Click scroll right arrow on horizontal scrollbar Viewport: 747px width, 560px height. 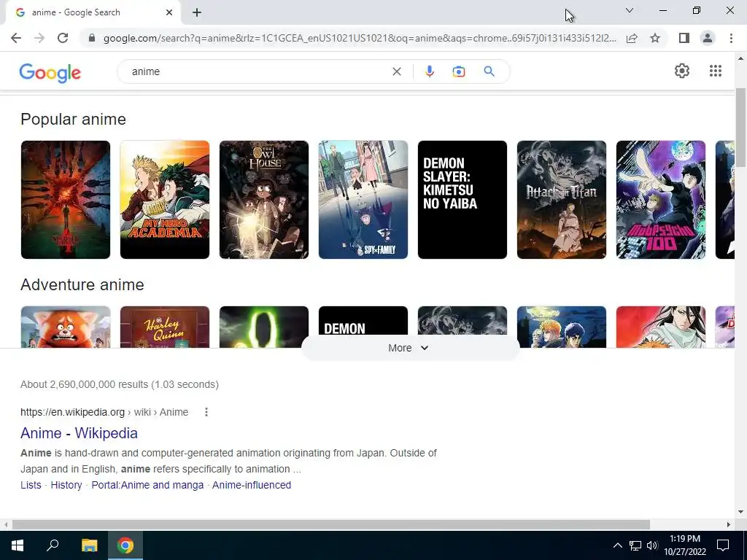tap(729, 524)
